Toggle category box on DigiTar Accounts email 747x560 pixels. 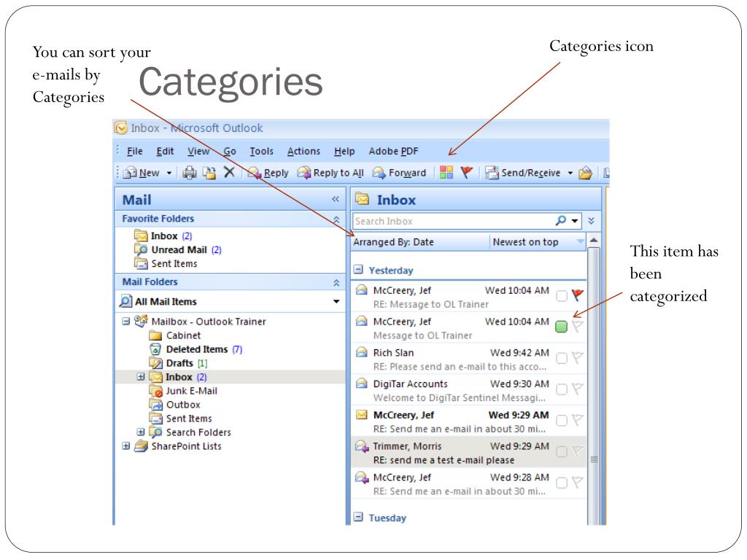point(562,389)
